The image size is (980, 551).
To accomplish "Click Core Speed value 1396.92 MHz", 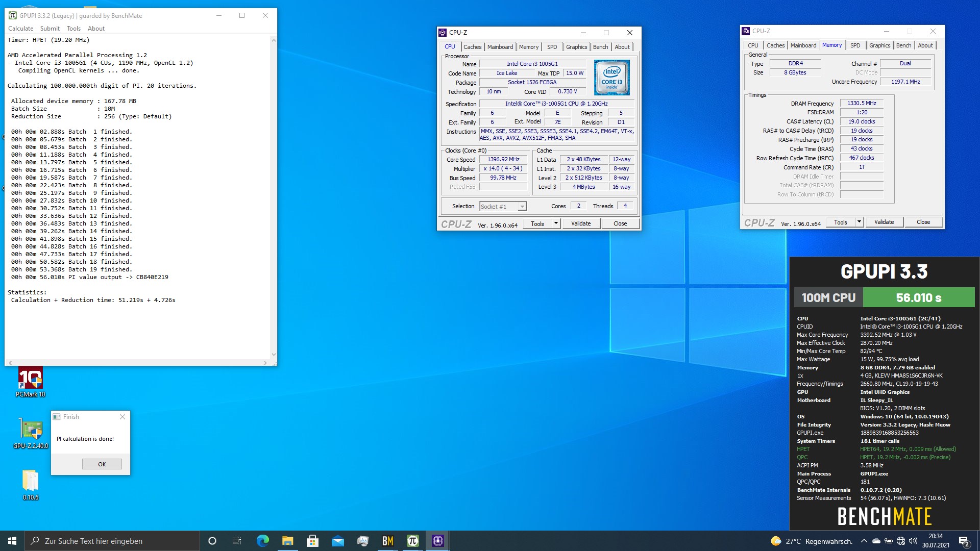I will click(503, 159).
